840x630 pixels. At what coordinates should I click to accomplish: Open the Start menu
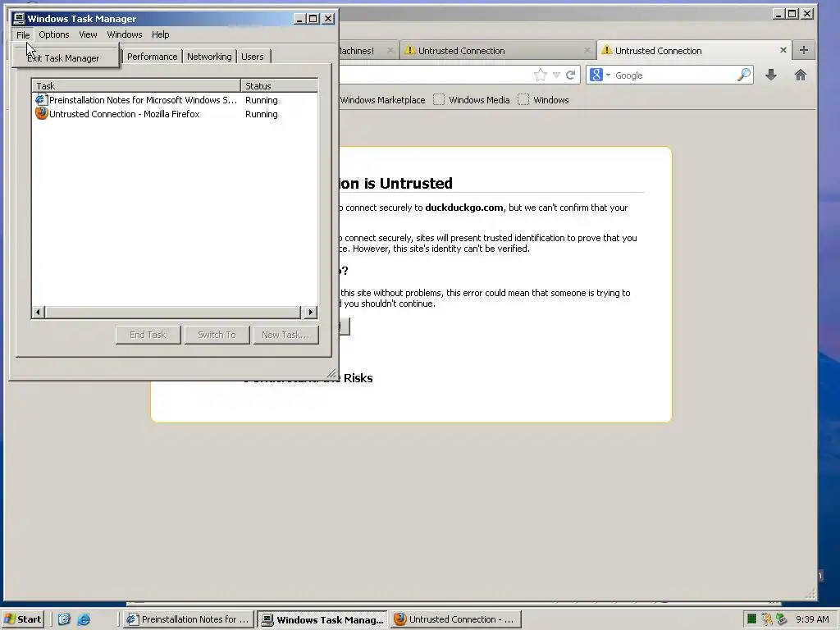coord(22,619)
